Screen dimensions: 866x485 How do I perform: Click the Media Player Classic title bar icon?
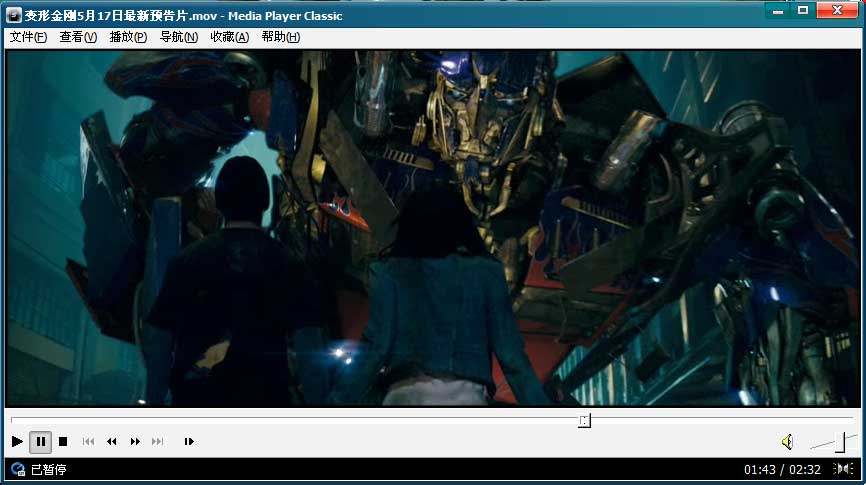click(x=13, y=15)
